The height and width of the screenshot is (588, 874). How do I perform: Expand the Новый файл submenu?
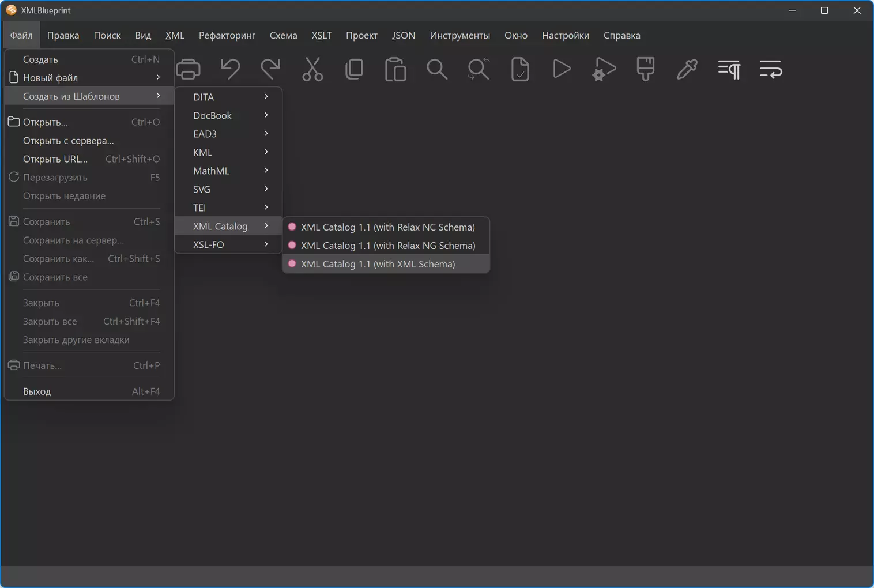(x=89, y=78)
